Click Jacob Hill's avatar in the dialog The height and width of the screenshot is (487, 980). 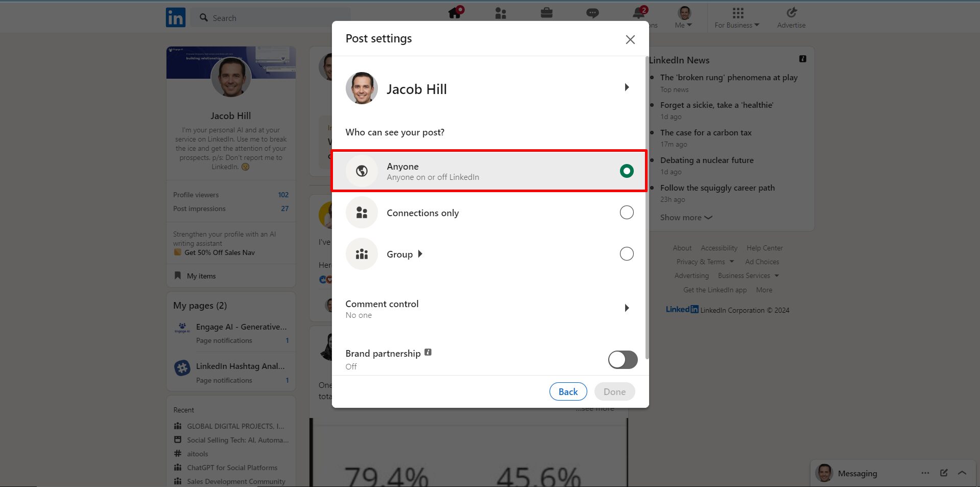click(x=362, y=88)
